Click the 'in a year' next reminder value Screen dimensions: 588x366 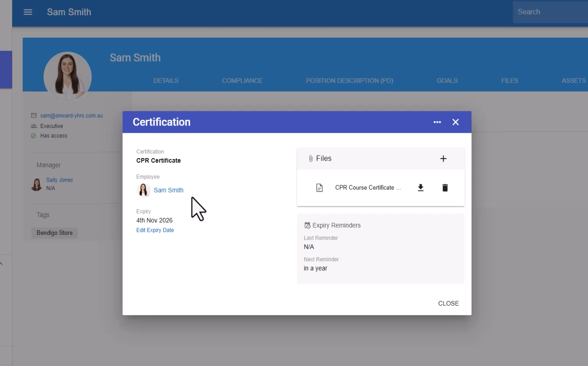(315, 268)
